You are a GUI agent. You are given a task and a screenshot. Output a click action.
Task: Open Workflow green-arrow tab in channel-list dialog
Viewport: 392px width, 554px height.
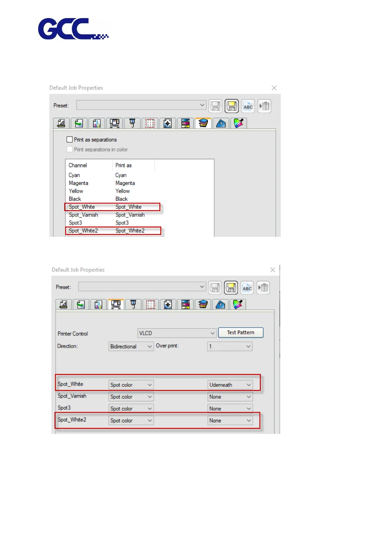click(x=79, y=123)
